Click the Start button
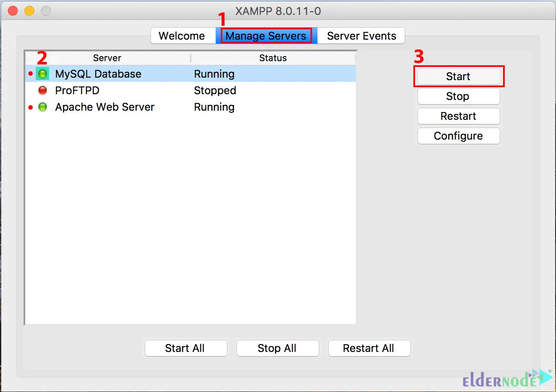Screen dimensions: 556x392 coord(458,76)
